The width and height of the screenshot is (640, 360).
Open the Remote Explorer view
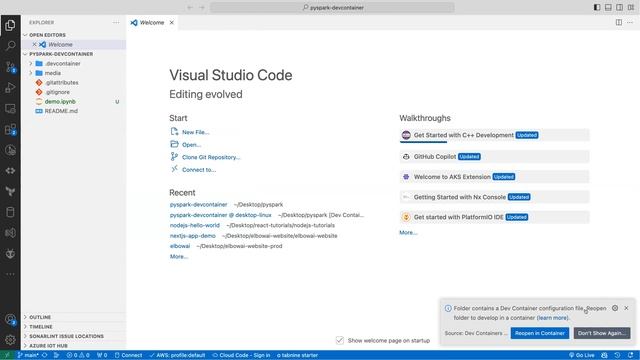pos(10,109)
